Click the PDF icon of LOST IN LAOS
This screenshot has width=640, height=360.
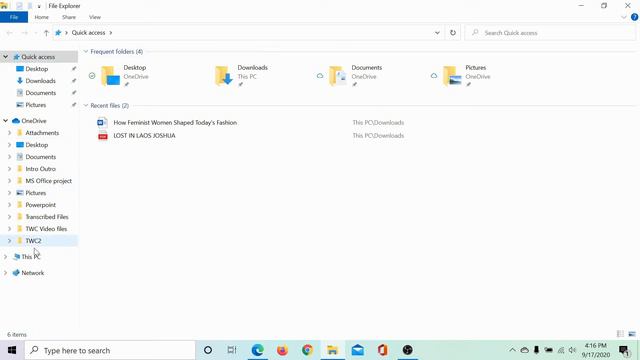102,136
